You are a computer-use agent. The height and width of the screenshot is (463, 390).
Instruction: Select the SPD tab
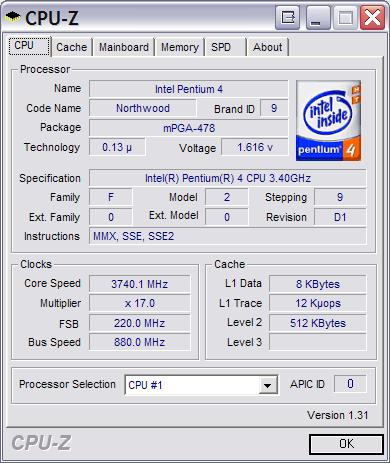click(225, 47)
